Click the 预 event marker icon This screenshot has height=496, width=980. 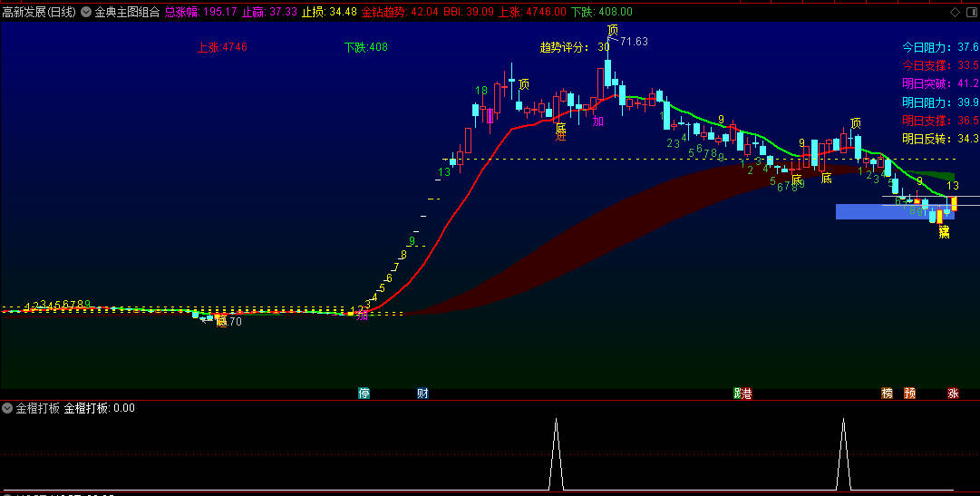click(909, 393)
